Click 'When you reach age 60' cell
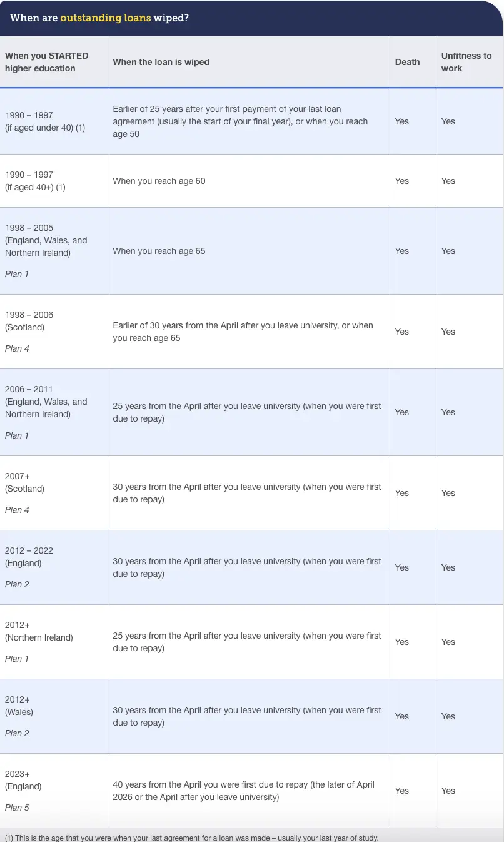 159,181
